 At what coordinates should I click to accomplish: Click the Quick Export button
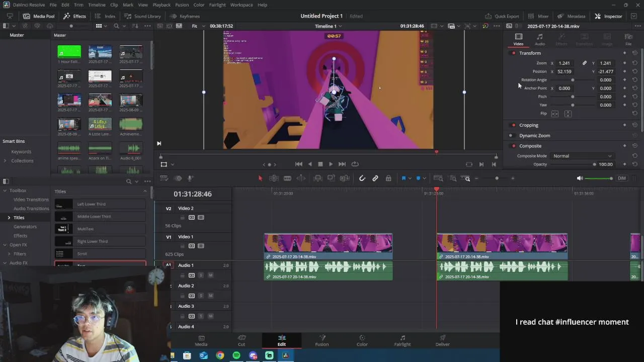[502, 16]
